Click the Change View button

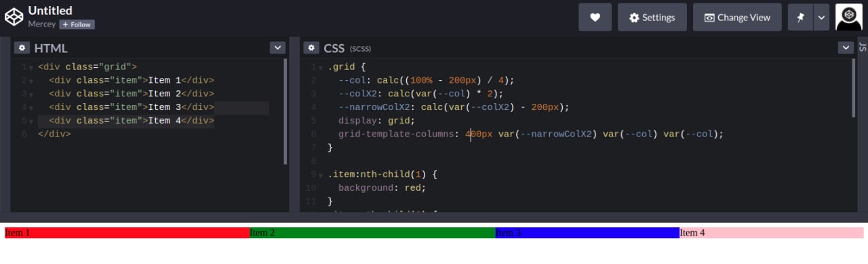pos(738,17)
